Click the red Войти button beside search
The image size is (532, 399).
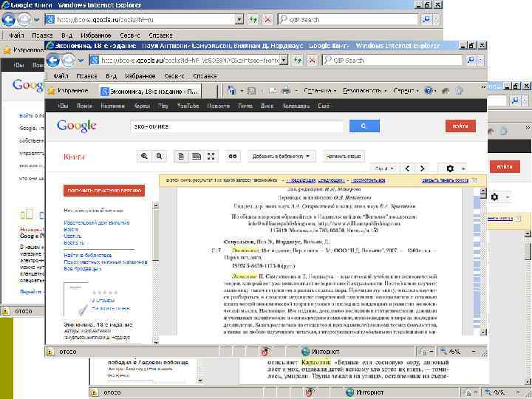pyautogui.click(x=460, y=126)
